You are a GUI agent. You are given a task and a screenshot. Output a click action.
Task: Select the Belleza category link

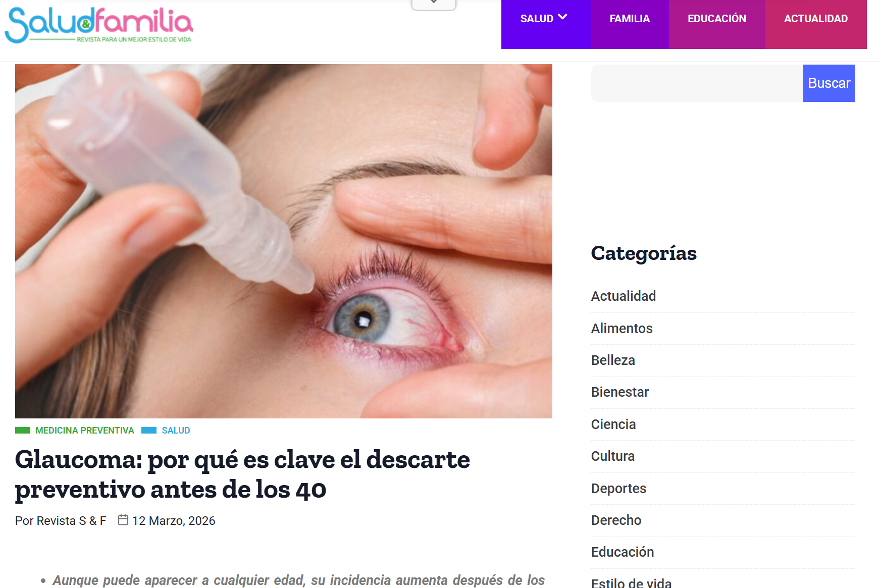[613, 360]
